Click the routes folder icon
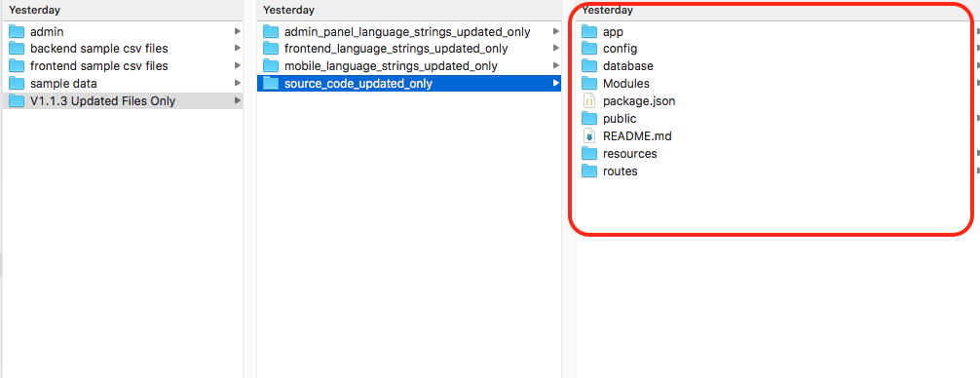The height and width of the screenshot is (378, 980). coord(589,170)
